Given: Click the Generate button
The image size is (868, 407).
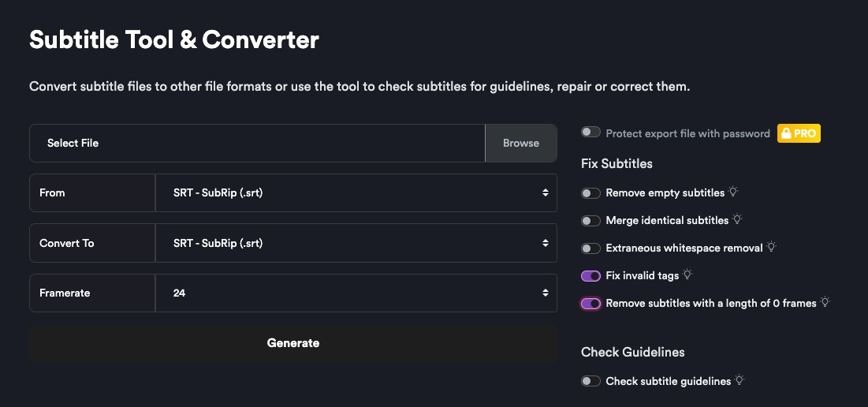Looking at the screenshot, I should [293, 343].
